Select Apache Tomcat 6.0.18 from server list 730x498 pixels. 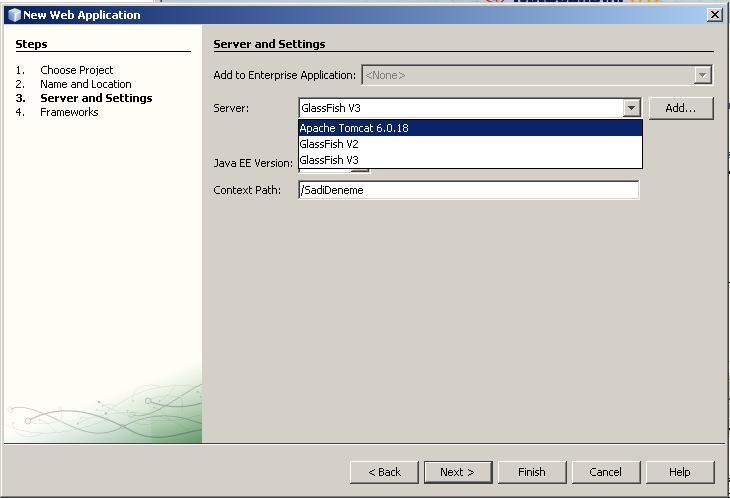click(470, 128)
